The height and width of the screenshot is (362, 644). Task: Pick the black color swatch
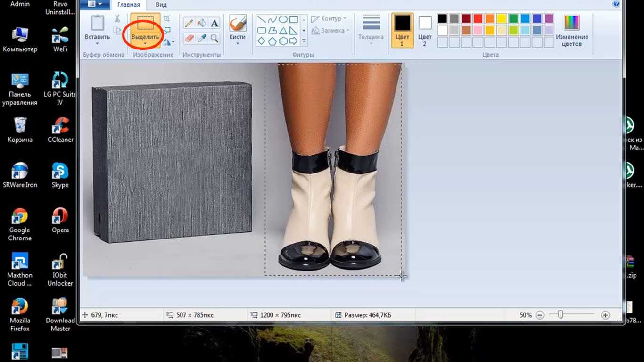point(442,19)
